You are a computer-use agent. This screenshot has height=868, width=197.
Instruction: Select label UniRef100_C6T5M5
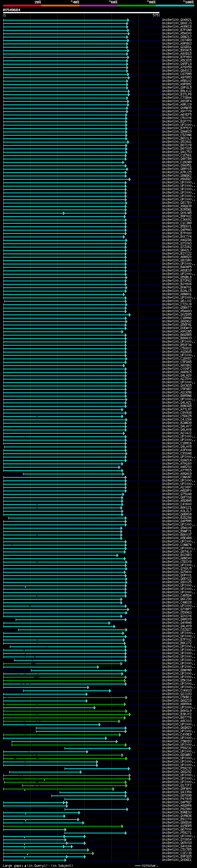click(x=177, y=74)
